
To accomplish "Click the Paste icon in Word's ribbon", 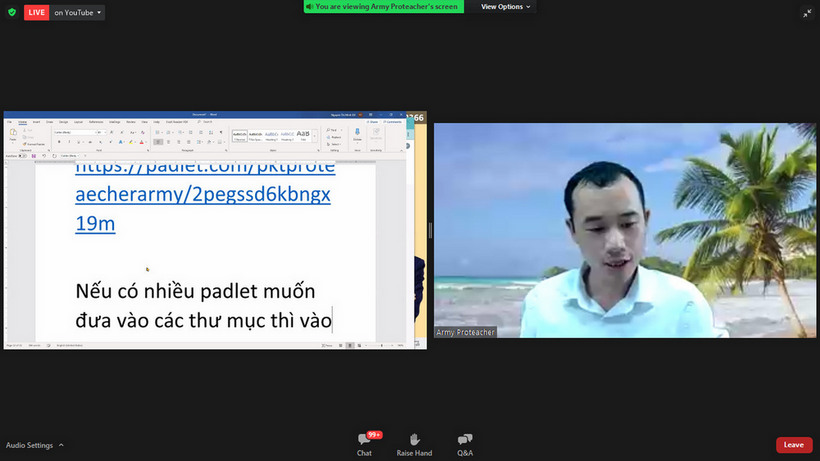I will point(13,132).
